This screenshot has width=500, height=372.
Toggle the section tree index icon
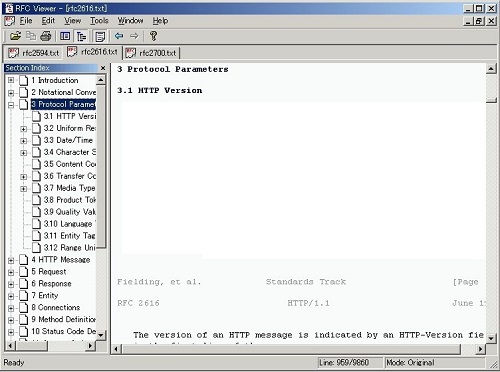[81, 36]
